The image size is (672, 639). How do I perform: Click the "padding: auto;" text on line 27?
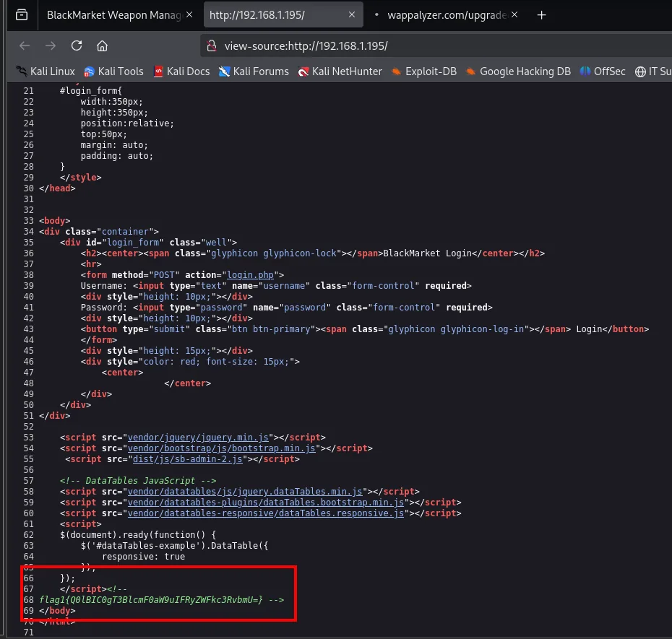(117, 156)
